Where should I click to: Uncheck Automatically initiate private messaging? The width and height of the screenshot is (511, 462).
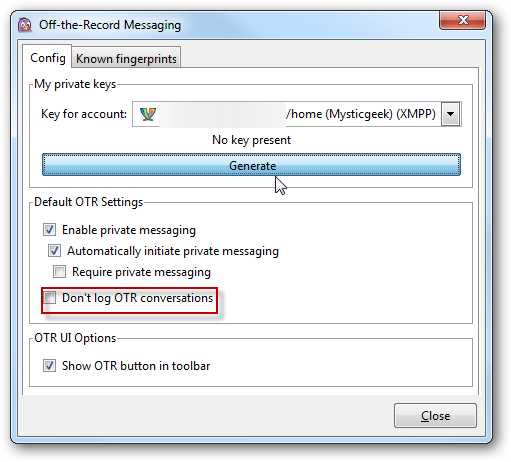coord(54,251)
